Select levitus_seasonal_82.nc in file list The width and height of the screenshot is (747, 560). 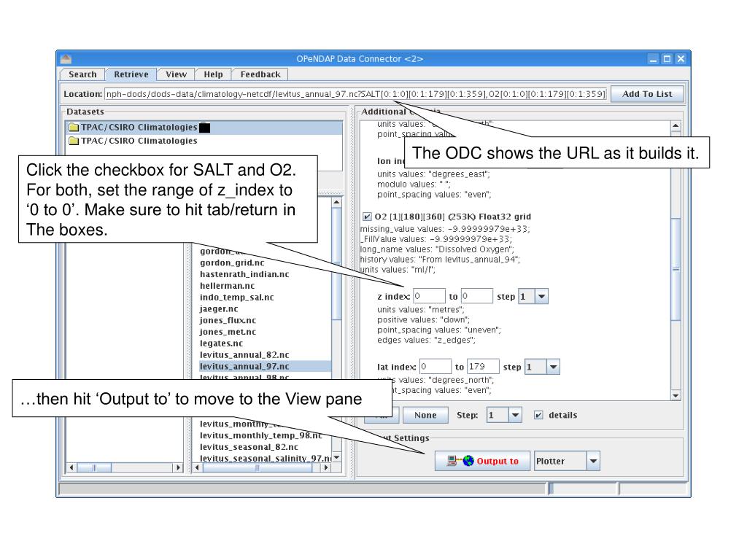[x=249, y=447]
